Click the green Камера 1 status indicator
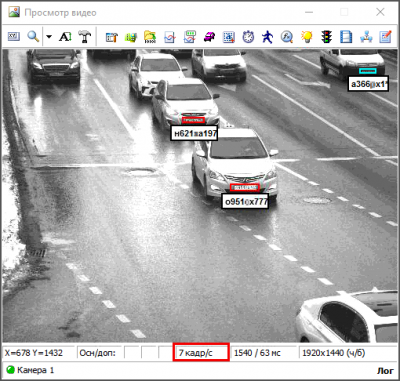Image resolution: width=400 pixels, height=381 pixels. (x=11, y=370)
